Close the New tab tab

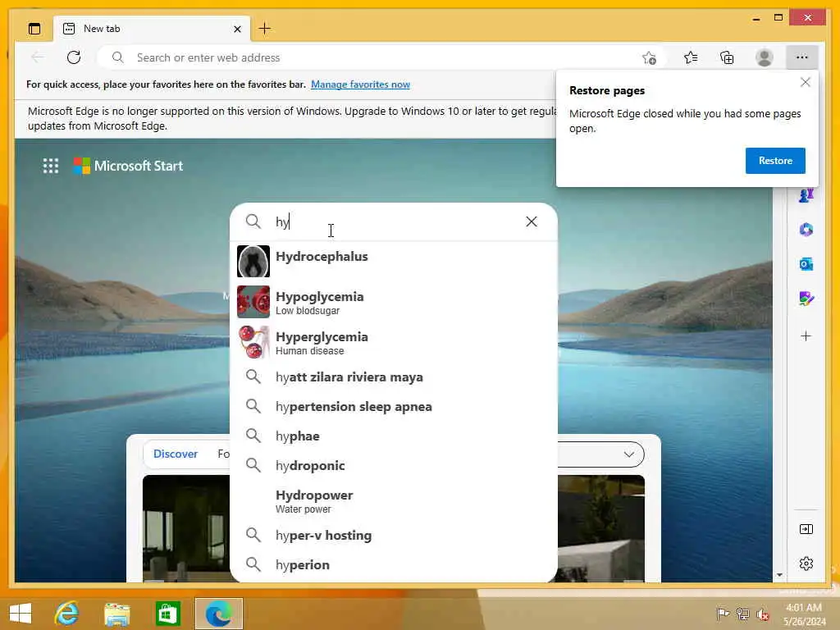[237, 29]
